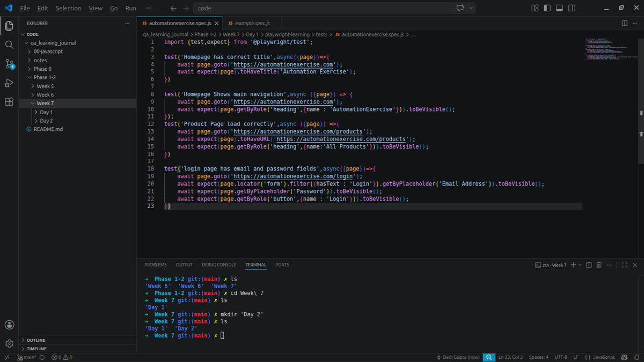Select JavaScript language mode

click(x=599, y=357)
